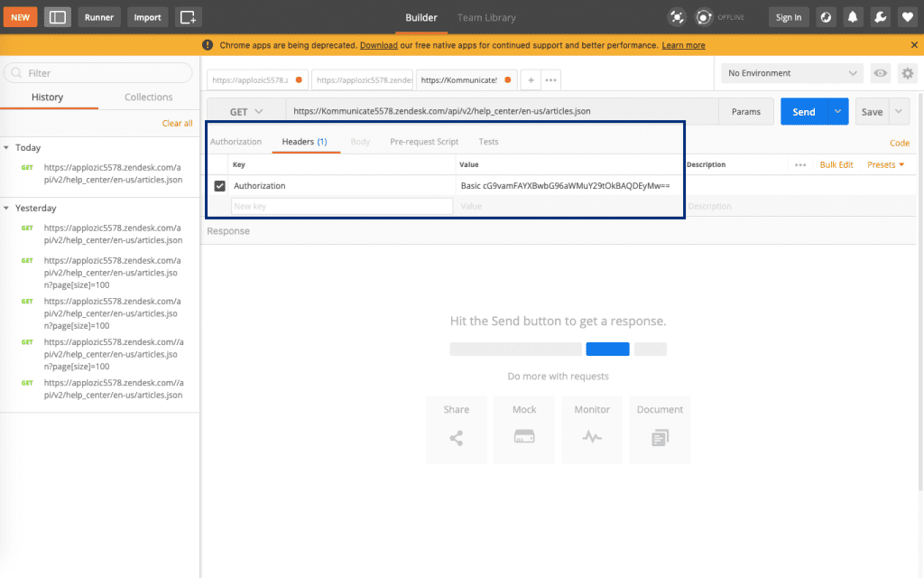Viewport: 924px width, 578px height.
Task: Open a new window with plus icon
Action: [188, 17]
